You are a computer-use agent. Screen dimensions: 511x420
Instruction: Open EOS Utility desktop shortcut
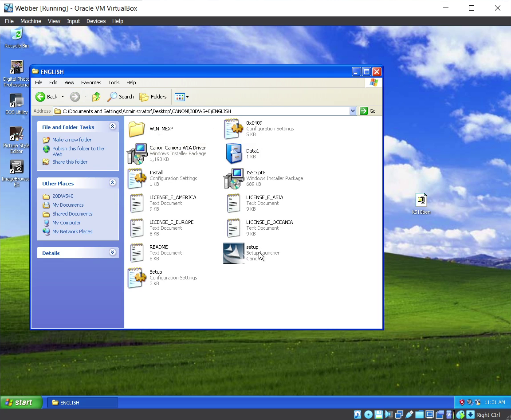16,101
